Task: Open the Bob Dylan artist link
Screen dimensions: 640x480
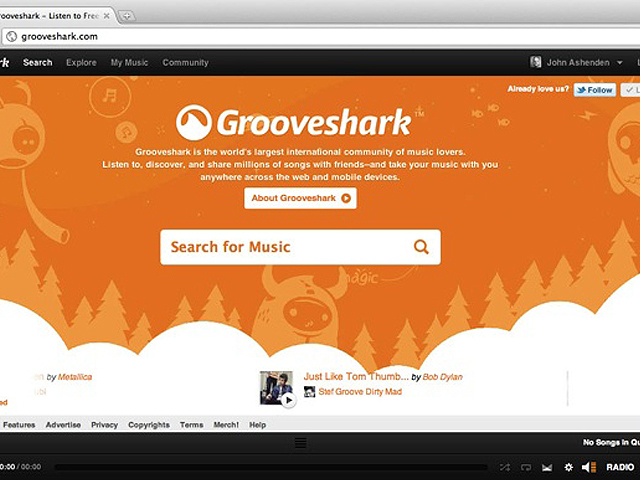Action: point(442,377)
